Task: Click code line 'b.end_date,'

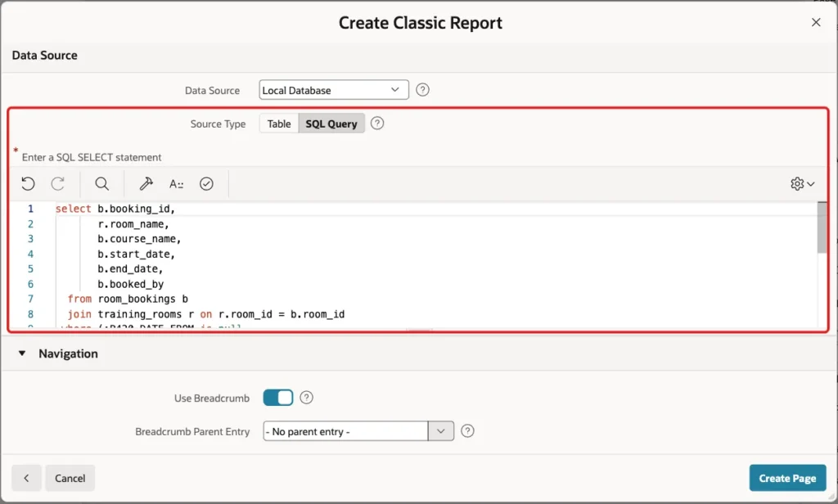Action: [x=130, y=269]
